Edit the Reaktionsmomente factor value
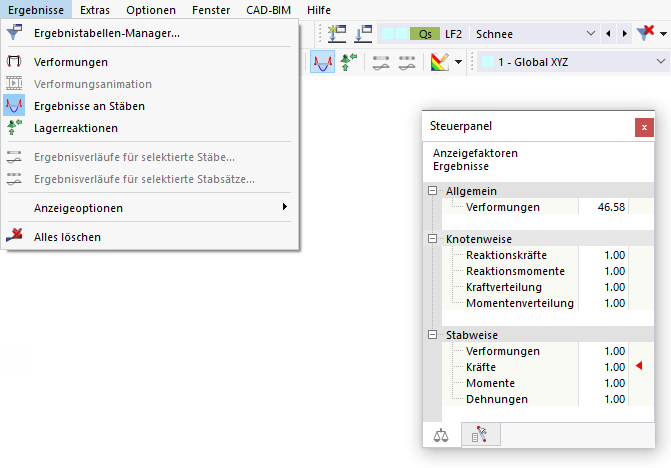 [603, 271]
